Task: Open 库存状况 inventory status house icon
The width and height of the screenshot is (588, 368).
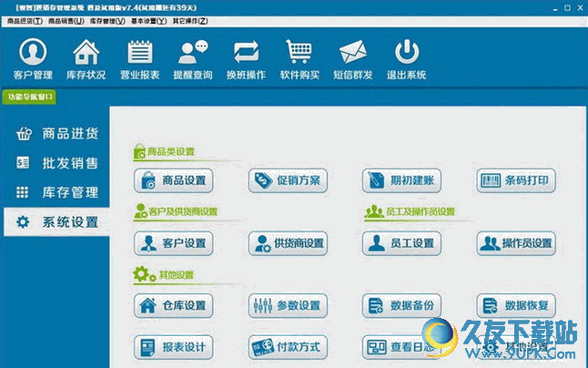Action: [x=86, y=59]
